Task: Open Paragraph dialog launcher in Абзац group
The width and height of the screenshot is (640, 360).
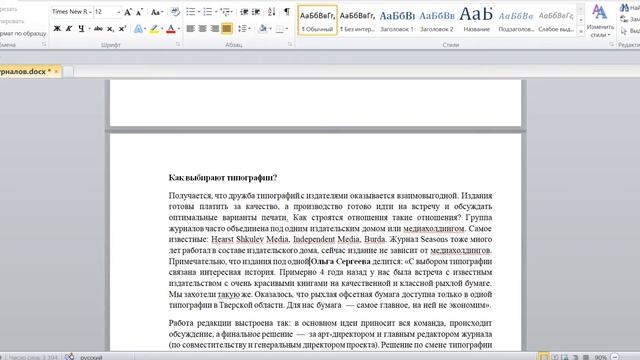Action: click(290, 44)
